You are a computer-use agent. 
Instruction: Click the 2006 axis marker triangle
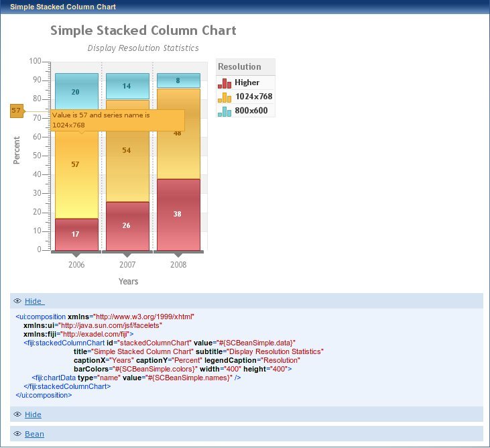(76, 256)
